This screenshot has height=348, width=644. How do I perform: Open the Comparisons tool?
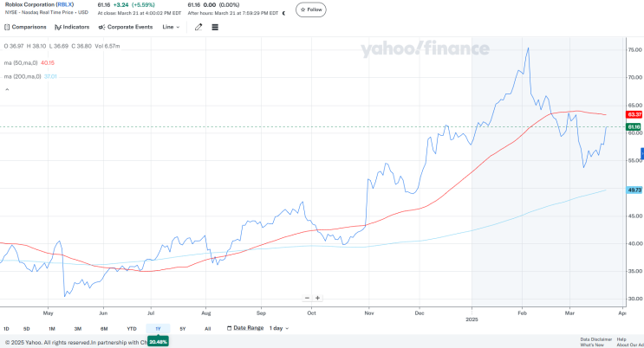(x=25, y=27)
